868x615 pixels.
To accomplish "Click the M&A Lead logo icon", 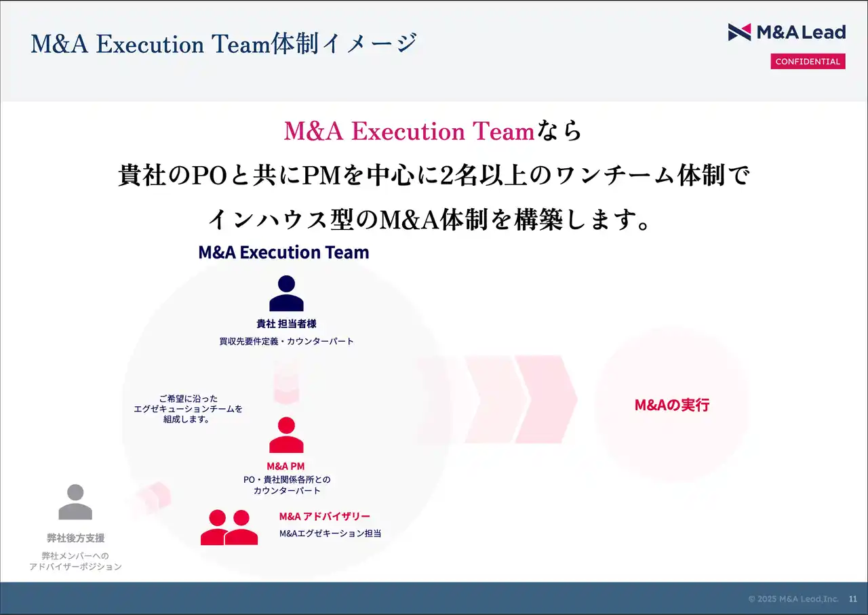I will 739,32.
